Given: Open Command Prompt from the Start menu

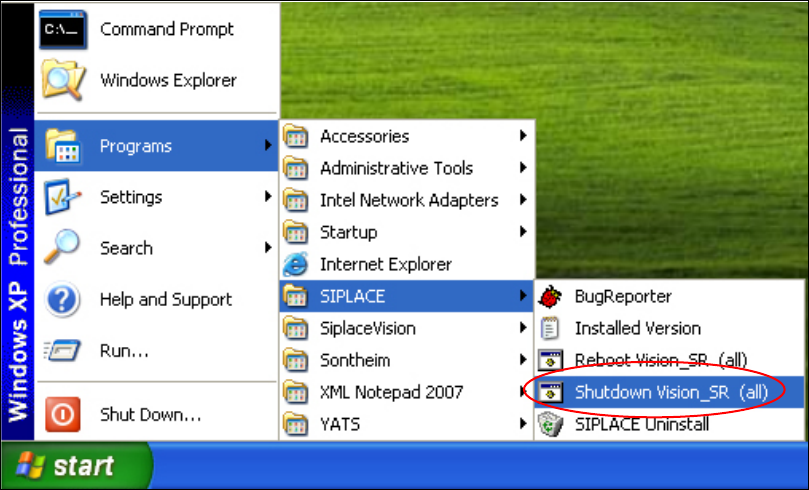Looking at the screenshot, I should click(x=157, y=29).
